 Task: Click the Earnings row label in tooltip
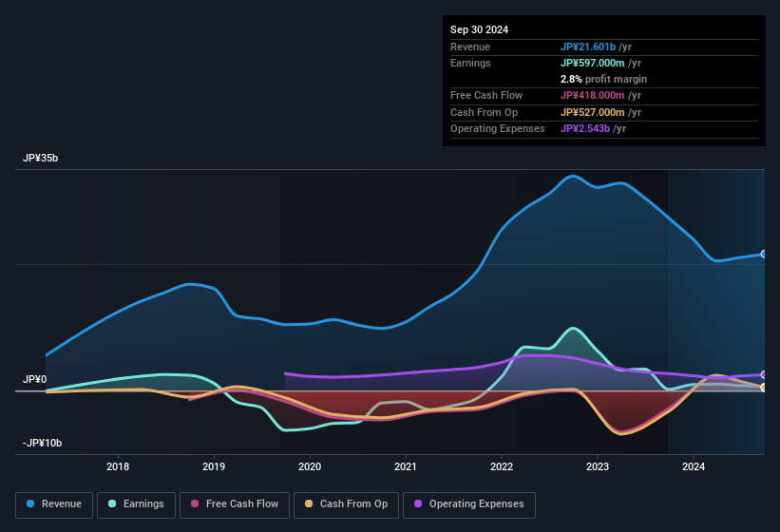470,63
